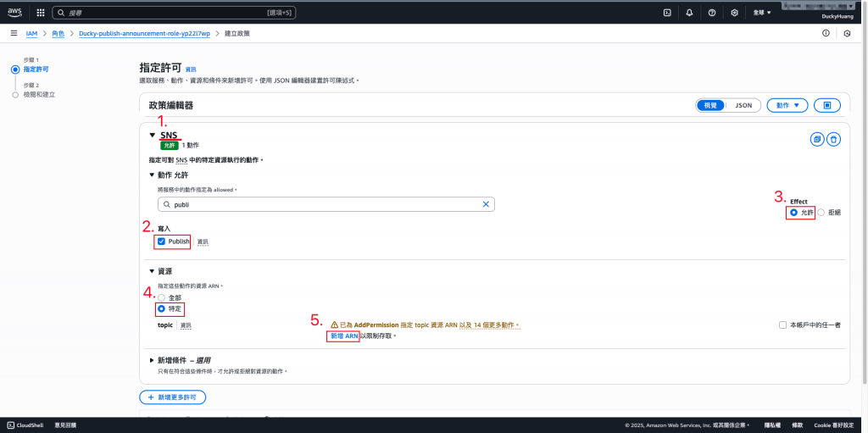Image resolution: width=868 pixels, height=433 pixels.
Task: Select the 全部 resources radio button
Action: pyautogui.click(x=162, y=297)
